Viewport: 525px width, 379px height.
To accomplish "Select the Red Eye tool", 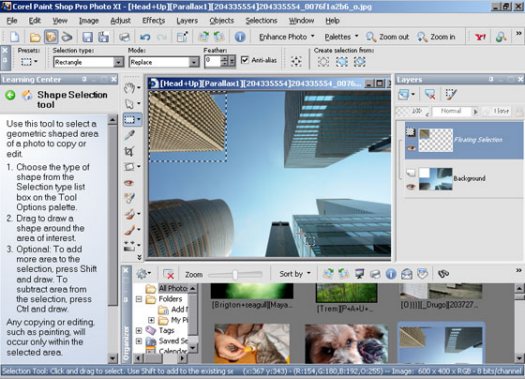I will [129, 183].
